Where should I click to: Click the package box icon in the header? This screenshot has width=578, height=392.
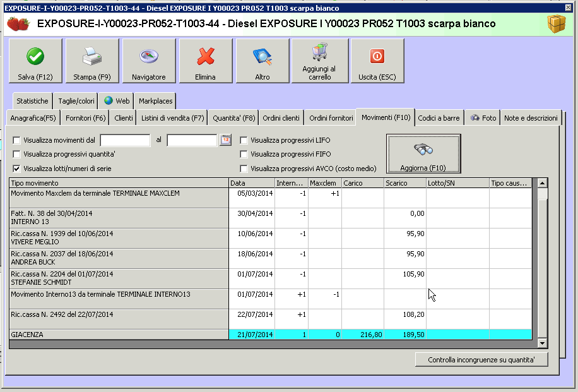coord(557,24)
